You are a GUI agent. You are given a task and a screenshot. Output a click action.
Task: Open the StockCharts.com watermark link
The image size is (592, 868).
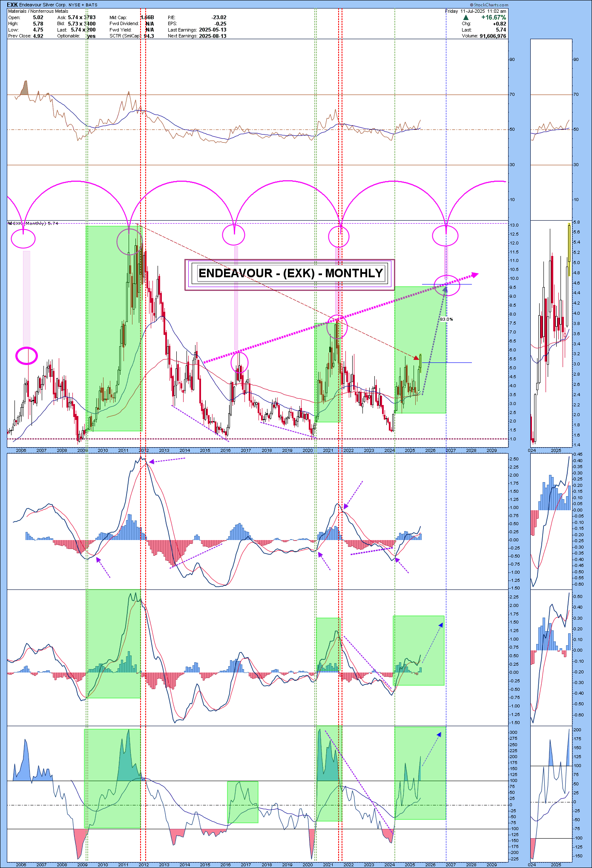coord(489,5)
